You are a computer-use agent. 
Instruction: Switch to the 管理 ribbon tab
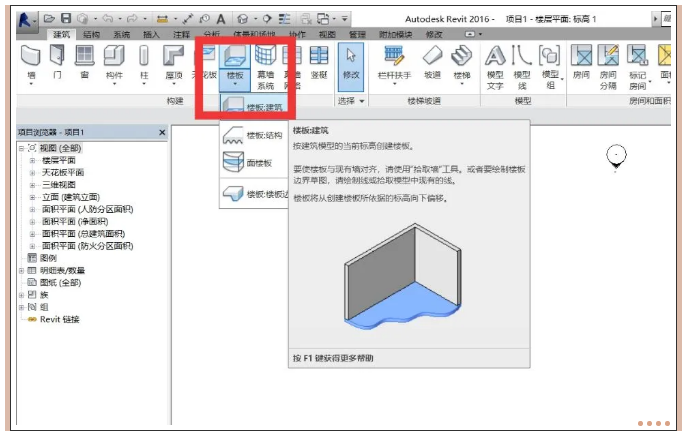click(357, 34)
